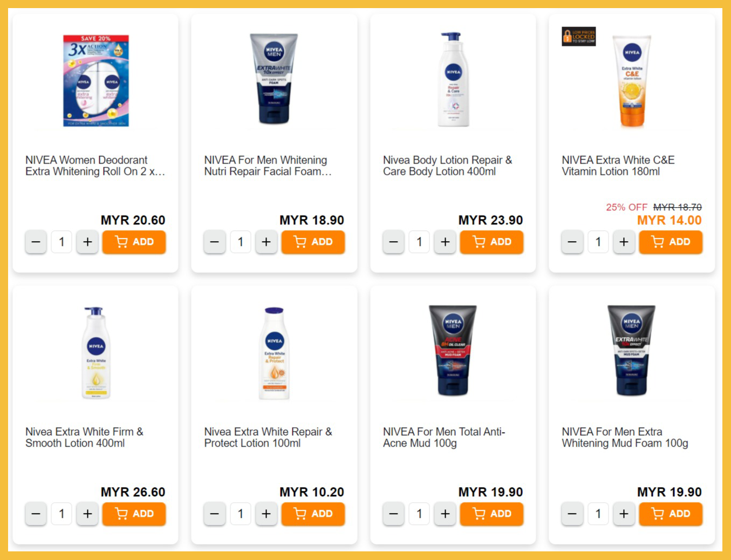This screenshot has width=731, height=560.
Task: Add NIVEA Extra White C&E Vitamin Lotion to cart
Action: (x=671, y=242)
